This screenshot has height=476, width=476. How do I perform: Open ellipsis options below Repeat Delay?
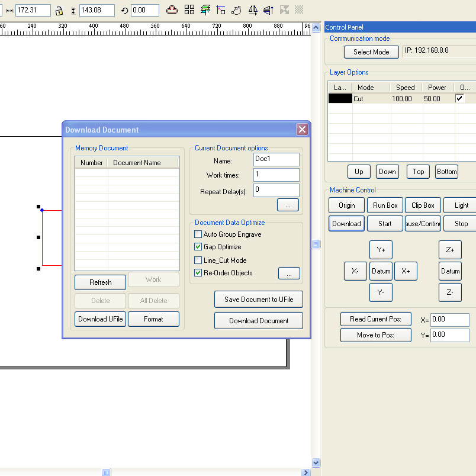[x=288, y=205]
